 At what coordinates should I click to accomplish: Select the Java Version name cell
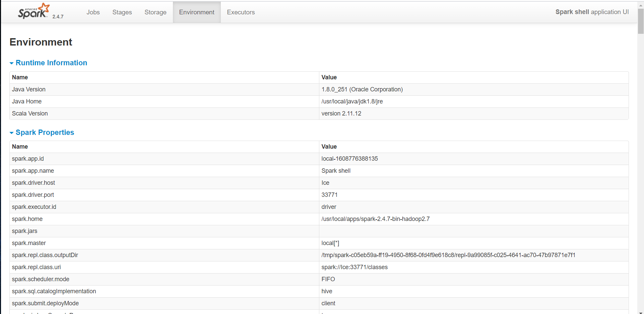164,89
